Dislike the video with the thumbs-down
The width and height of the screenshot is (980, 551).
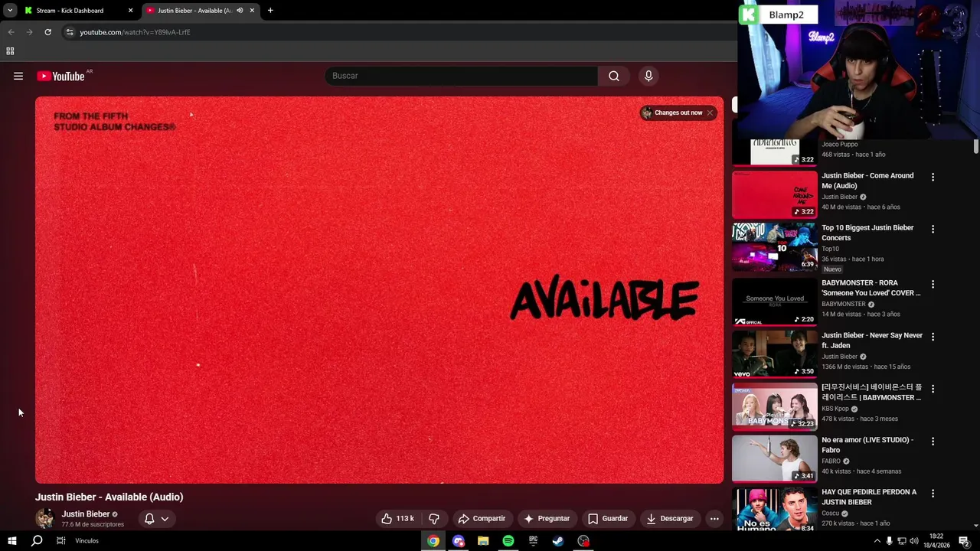[433, 518]
